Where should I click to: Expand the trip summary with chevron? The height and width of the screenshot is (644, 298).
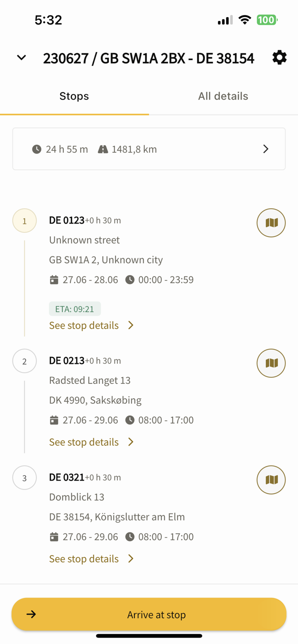pos(266,149)
